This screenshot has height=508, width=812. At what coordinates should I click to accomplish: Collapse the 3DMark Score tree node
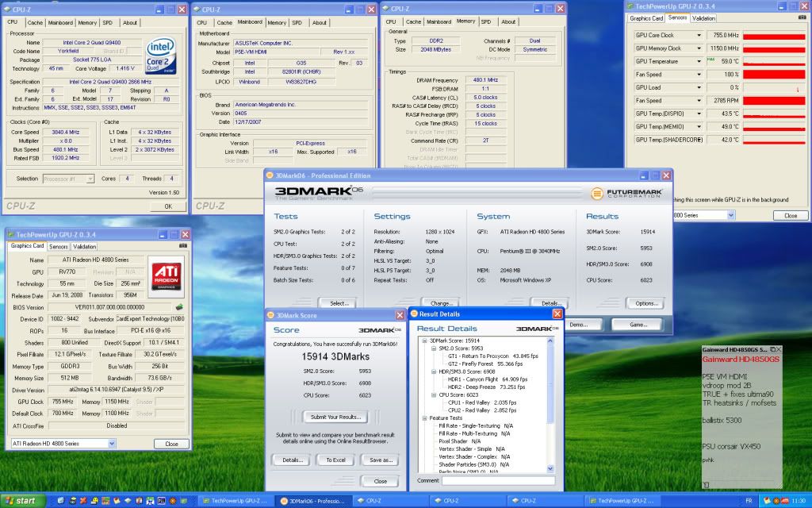[x=424, y=341]
